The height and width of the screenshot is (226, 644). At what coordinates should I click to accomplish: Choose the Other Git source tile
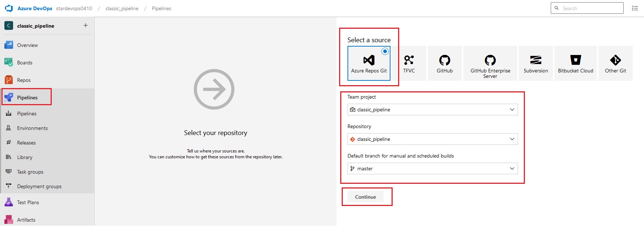pos(616,63)
